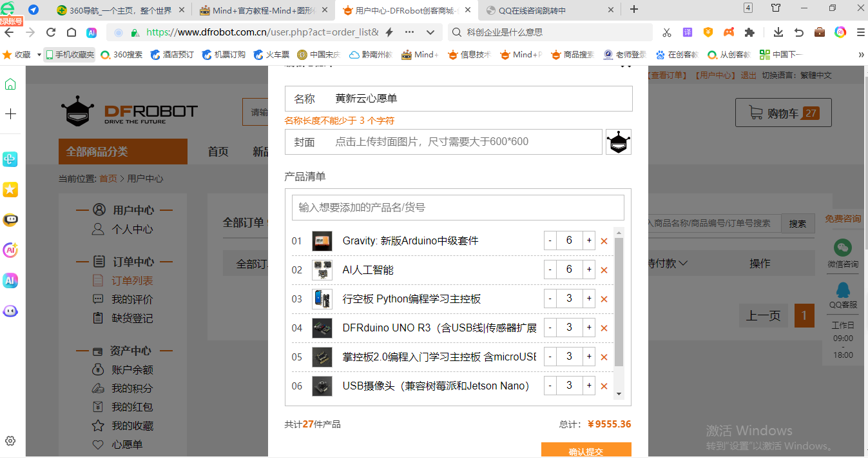Decrease quantity of AI人工智能 item
Viewport: 868px width, 461px height.
pyautogui.click(x=550, y=270)
